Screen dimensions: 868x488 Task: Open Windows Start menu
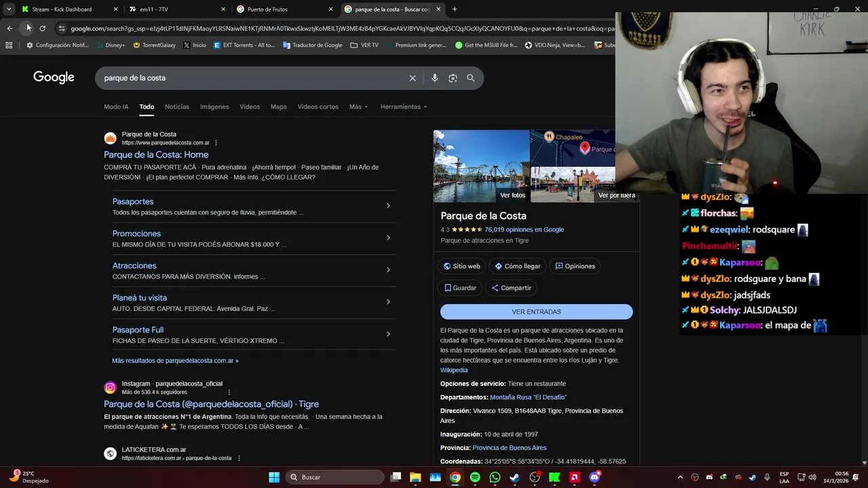(x=274, y=477)
